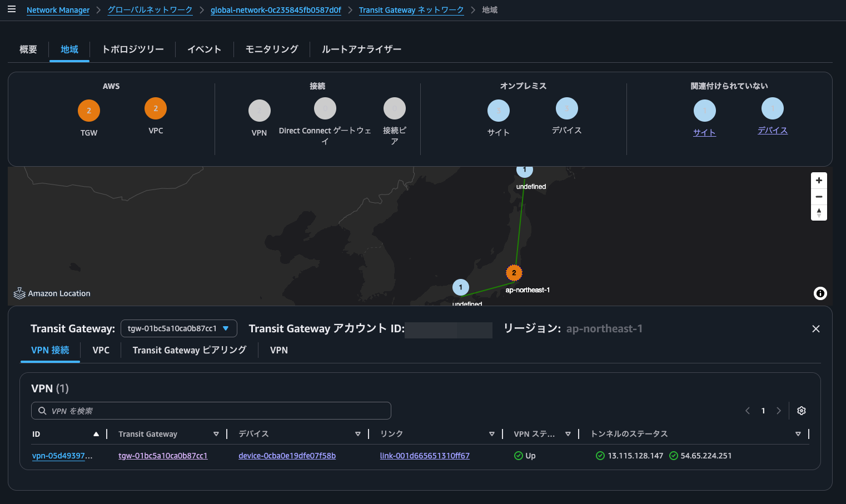Open Transit Gateway ネットワーク breadcrumb
This screenshot has width=846, height=504.
(x=411, y=10)
